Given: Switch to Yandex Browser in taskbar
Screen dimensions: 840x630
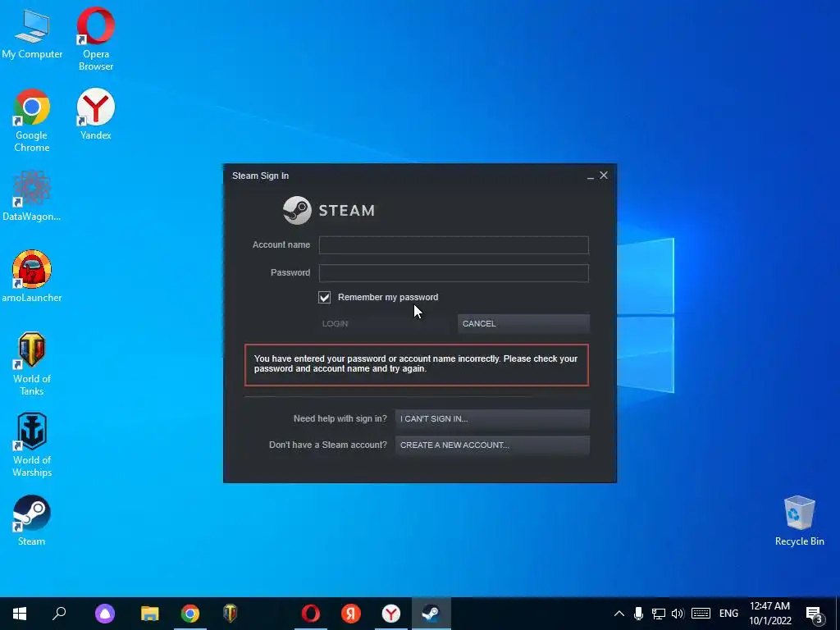Looking at the screenshot, I should [391, 614].
